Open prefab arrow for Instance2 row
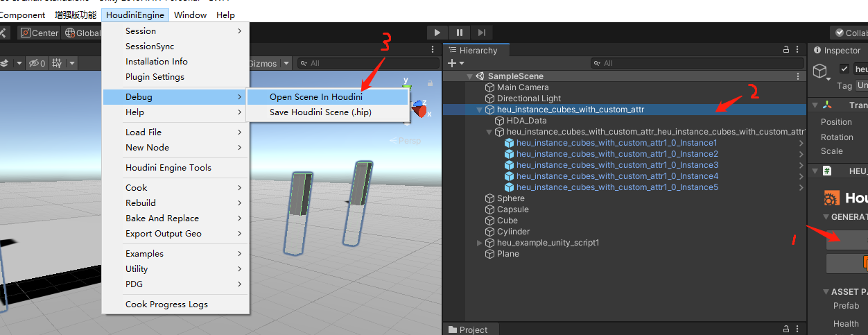The height and width of the screenshot is (335, 868). point(801,154)
